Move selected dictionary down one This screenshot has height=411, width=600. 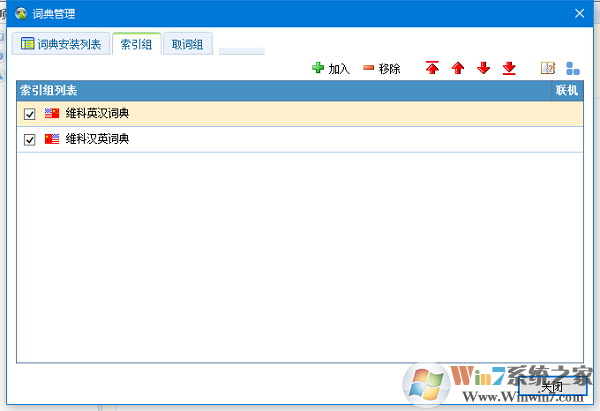484,68
